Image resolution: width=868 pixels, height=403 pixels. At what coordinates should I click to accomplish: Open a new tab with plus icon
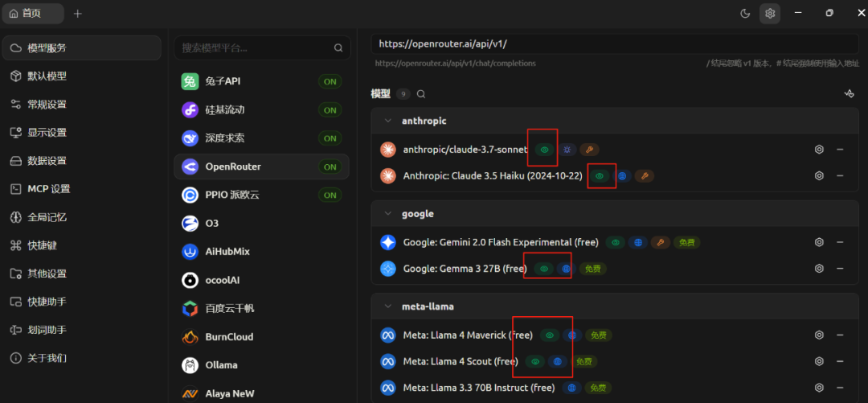pos(77,14)
